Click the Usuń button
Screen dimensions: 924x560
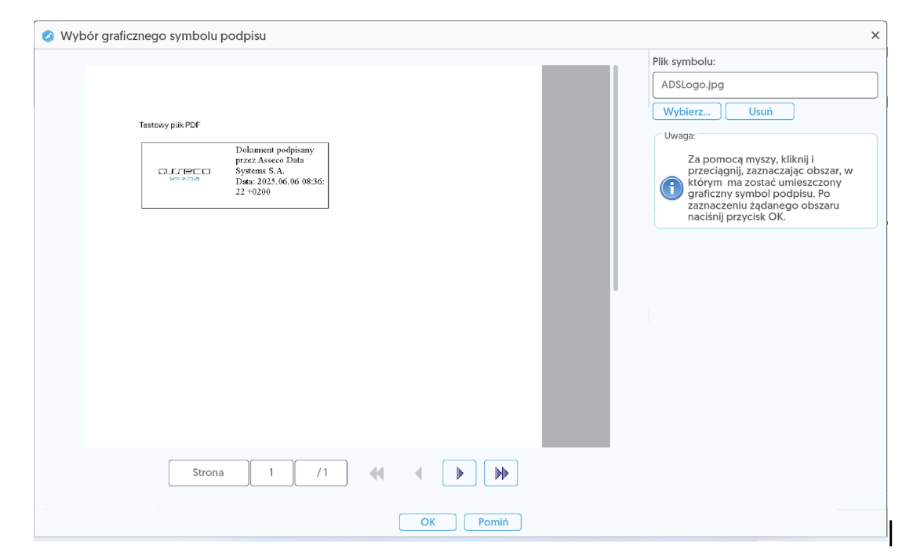(759, 111)
